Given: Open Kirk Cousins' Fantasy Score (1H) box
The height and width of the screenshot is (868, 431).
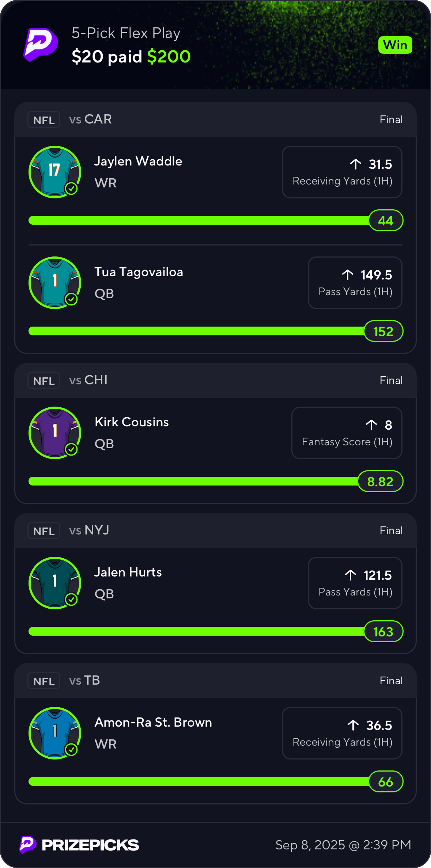Looking at the screenshot, I should 347,433.
